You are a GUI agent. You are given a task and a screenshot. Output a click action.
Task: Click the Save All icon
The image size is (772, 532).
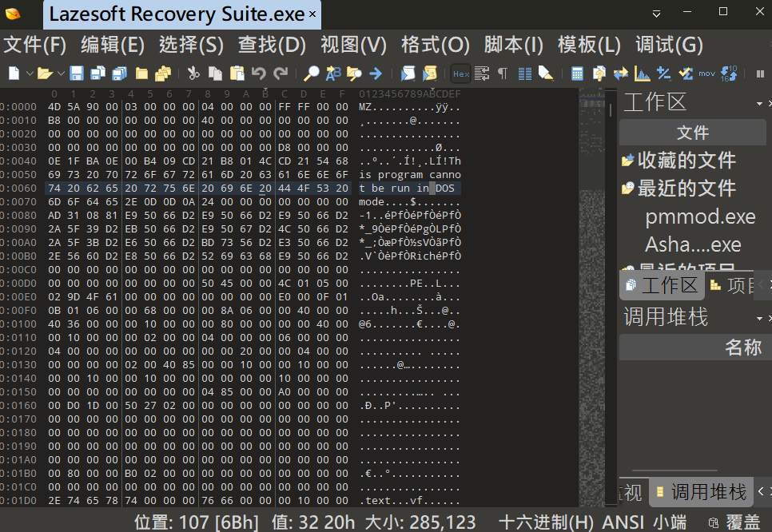120,73
